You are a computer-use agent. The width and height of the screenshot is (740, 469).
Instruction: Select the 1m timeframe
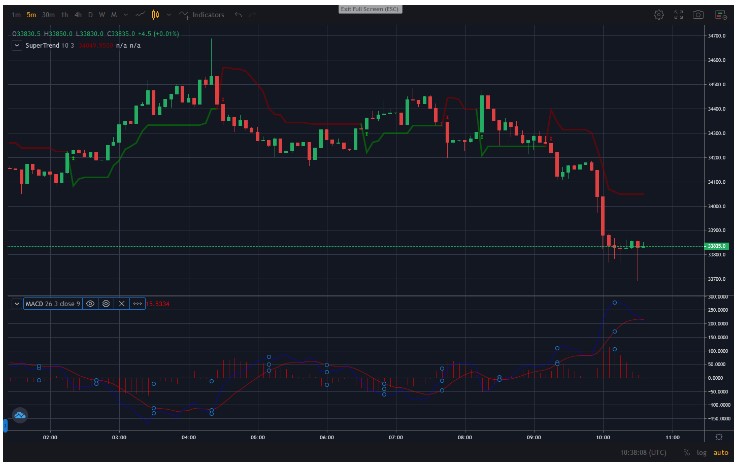[16, 15]
